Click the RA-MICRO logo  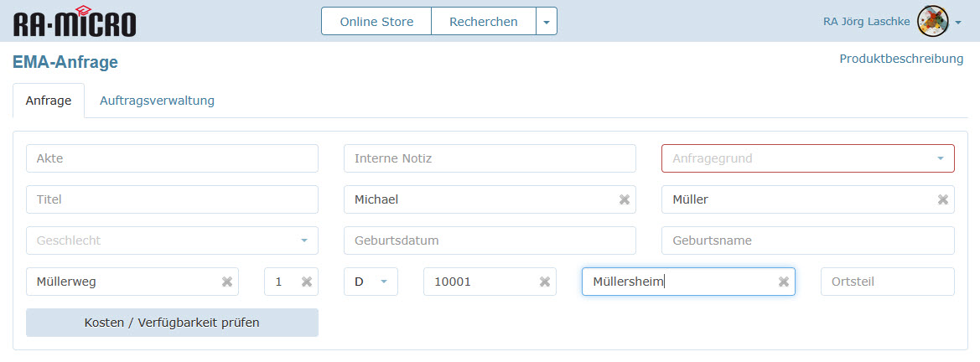point(75,22)
